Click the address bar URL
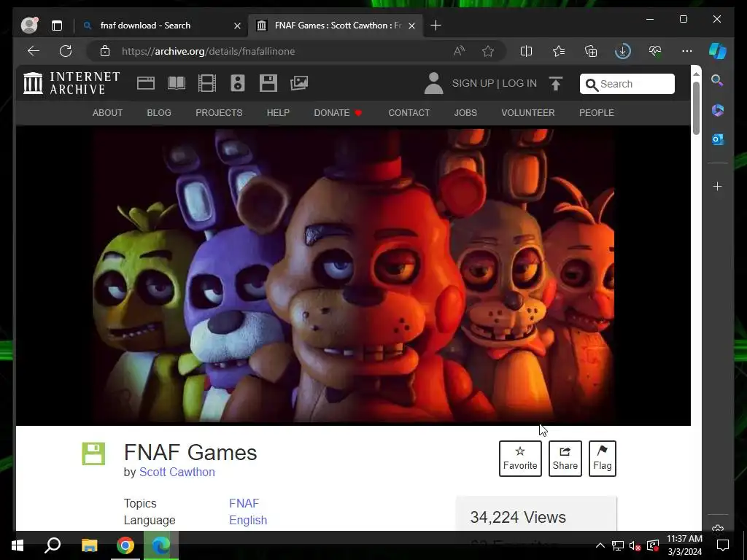This screenshot has height=560, width=747. pyautogui.click(x=208, y=51)
